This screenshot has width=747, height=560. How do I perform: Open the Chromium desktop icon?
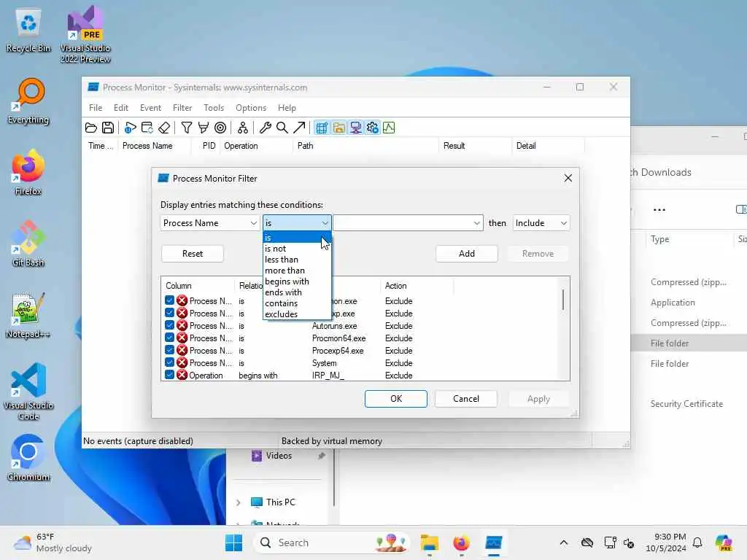pos(28,458)
